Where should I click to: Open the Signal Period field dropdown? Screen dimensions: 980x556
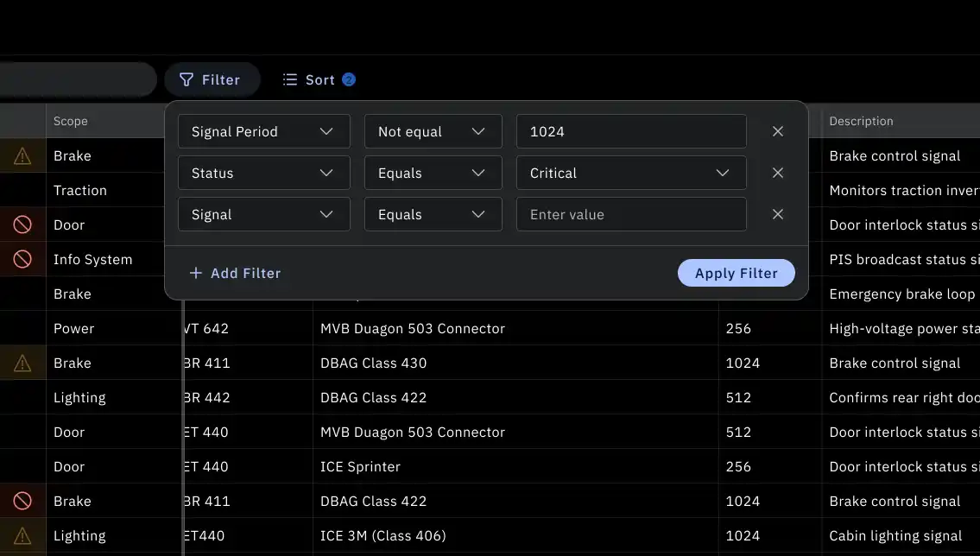pyautogui.click(x=263, y=131)
